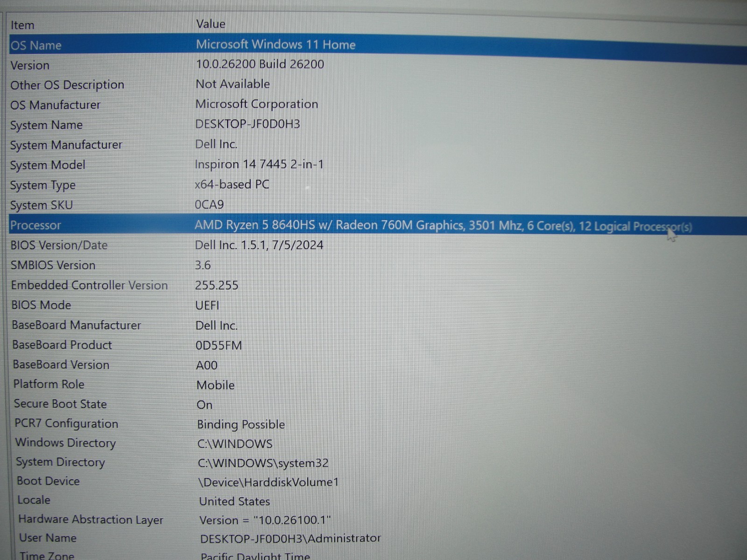Select the System Type row

[43, 185]
